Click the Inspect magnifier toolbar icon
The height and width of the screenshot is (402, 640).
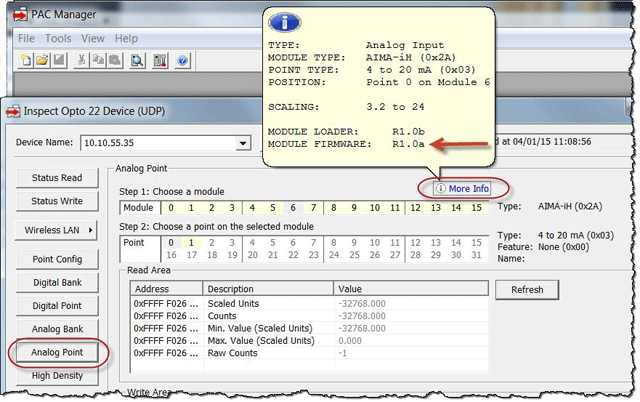click(137, 61)
